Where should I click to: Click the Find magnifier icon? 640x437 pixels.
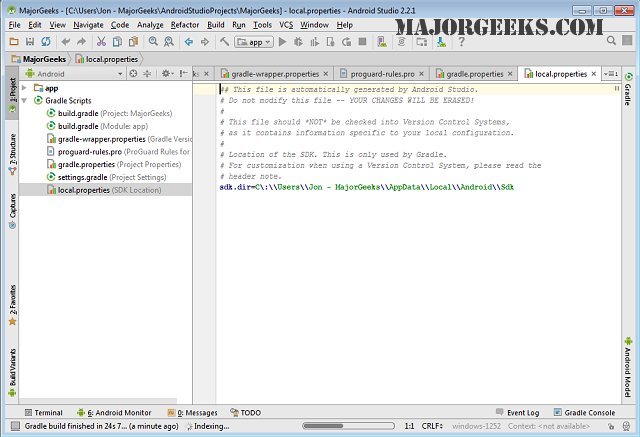pyautogui.click(x=153, y=42)
